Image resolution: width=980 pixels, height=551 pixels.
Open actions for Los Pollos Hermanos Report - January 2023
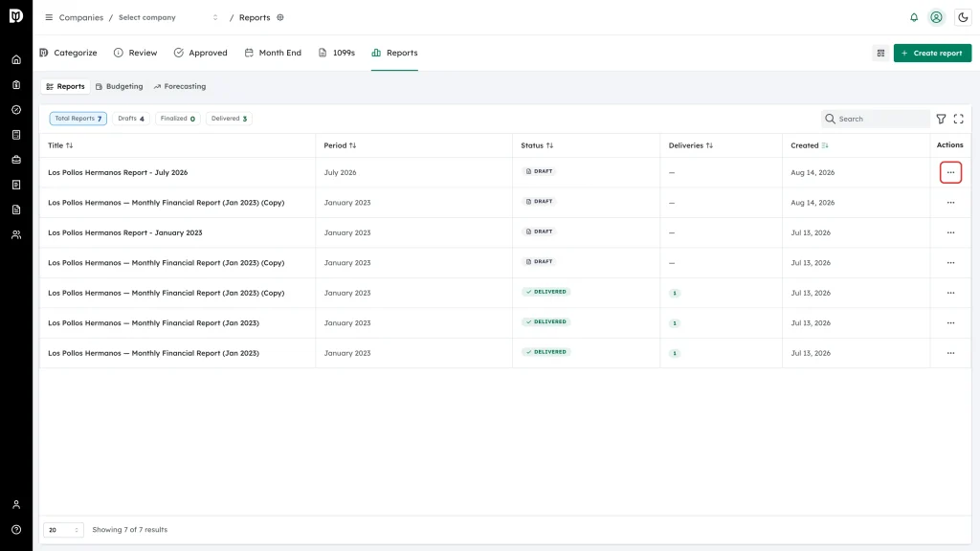[x=950, y=232]
